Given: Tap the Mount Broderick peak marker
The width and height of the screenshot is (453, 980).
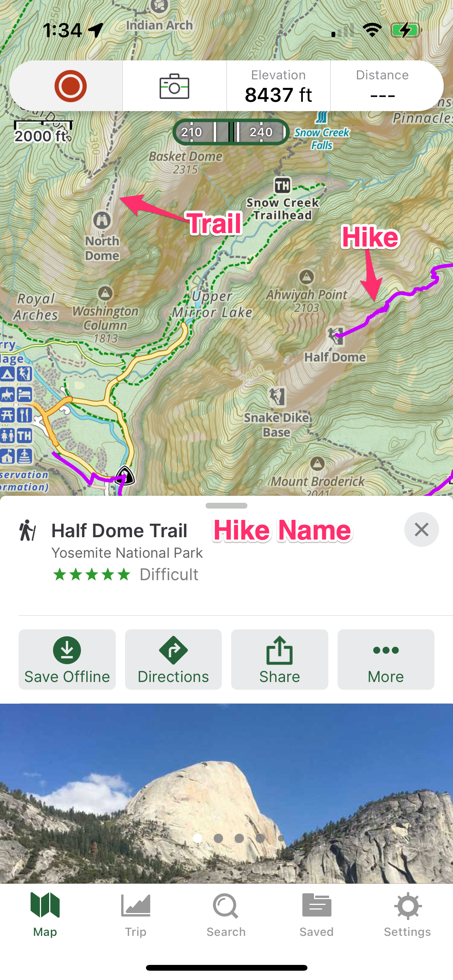Looking at the screenshot, I should (x=317, y=463).
